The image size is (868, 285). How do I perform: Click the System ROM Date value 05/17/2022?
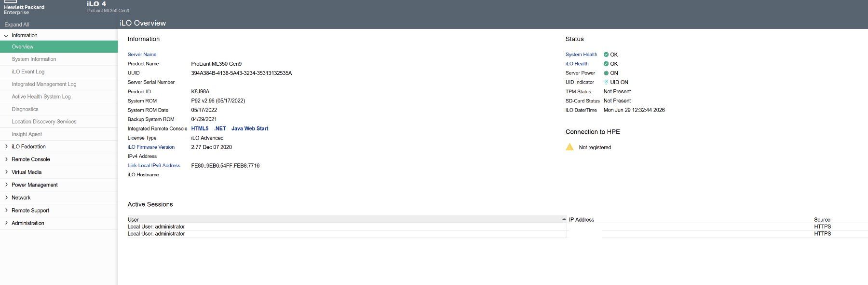[204, 110]
